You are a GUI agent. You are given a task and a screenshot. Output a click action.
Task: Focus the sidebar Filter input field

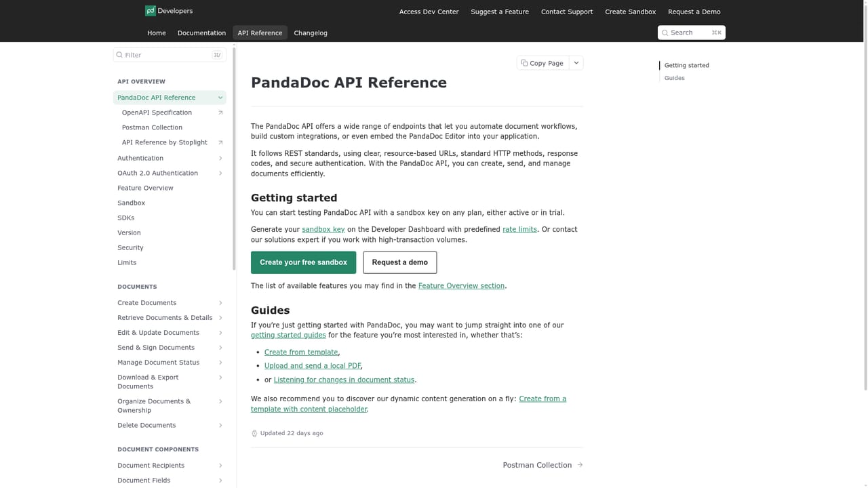point(170,55)
